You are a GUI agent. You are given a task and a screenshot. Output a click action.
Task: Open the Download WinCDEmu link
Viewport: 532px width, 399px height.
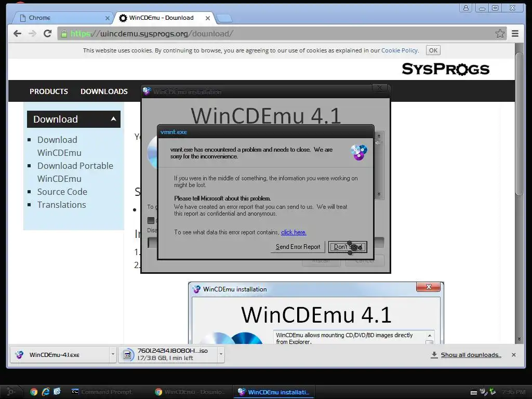pos(59,146)
